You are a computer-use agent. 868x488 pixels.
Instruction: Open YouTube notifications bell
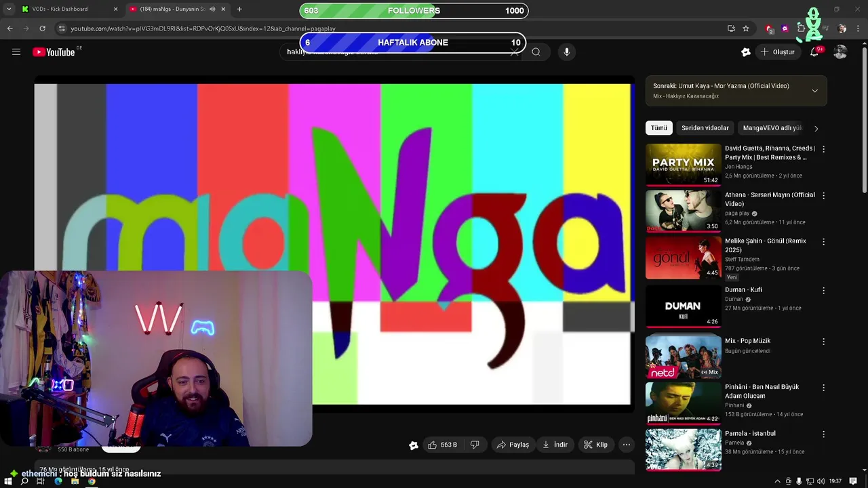tap(814, 52)
